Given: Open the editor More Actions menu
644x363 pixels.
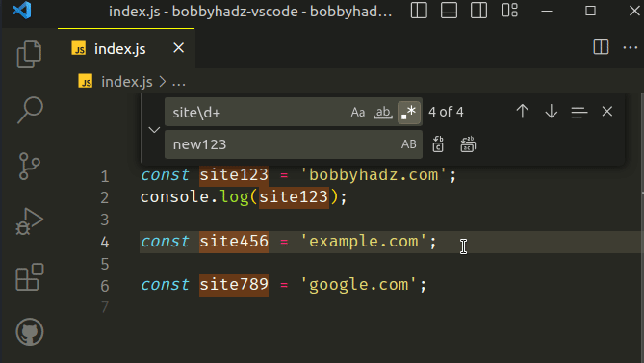Looking at the screenshot, I should pyautogui.click(x=630, y=47).
